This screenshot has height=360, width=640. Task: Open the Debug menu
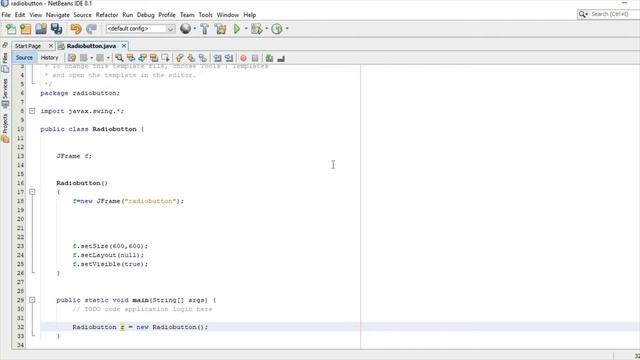[x=145, y=15]
